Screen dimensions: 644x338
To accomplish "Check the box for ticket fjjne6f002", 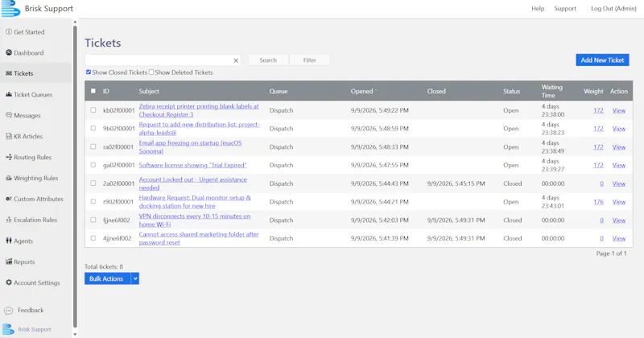I will pos(93,220).
